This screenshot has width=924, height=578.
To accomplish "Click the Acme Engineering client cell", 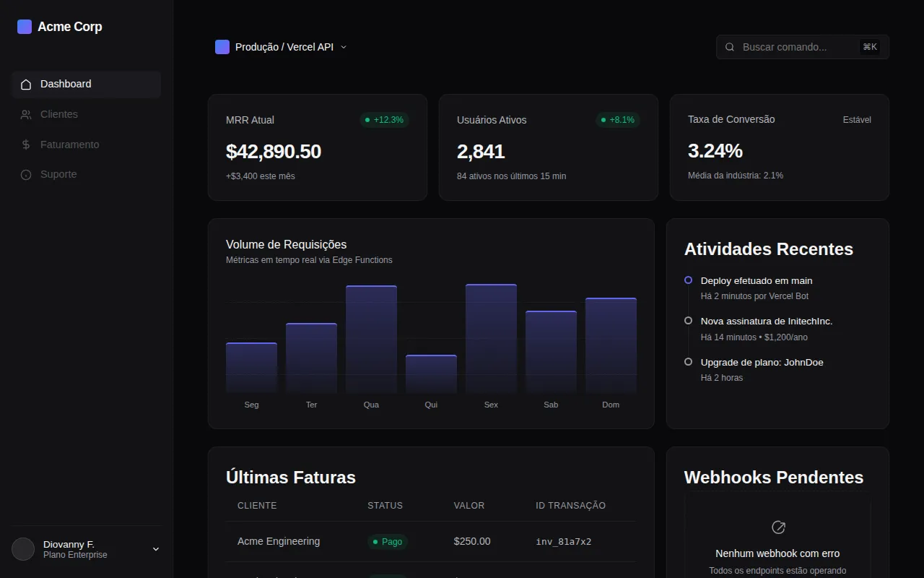I will [279, 541].
